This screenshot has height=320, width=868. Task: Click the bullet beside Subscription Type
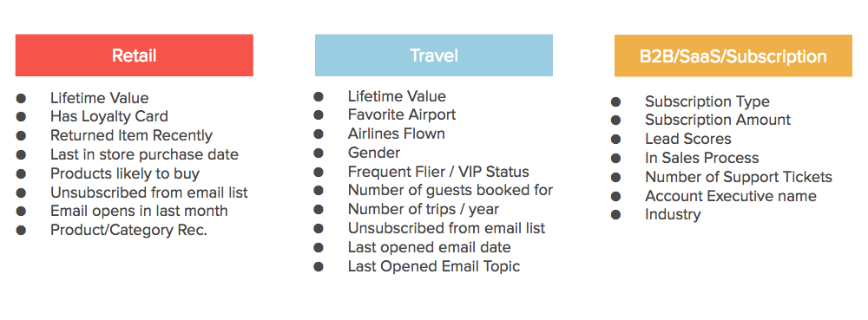[615, 102]
